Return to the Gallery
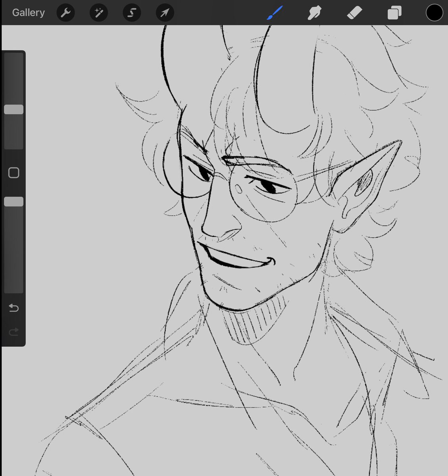 coord(28,12)
